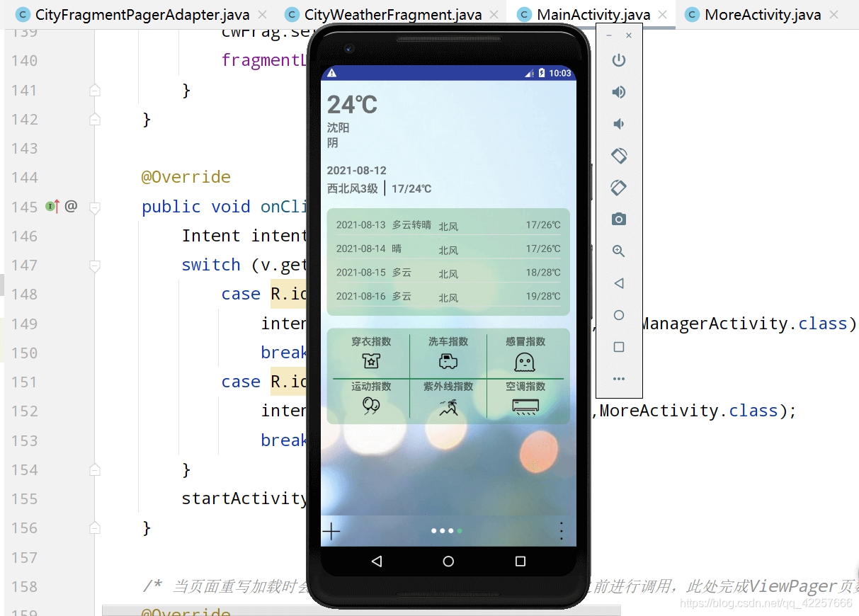The image size is (859, 616).
Task: Switch to the MoreActivity.java tab
Action: pos(762,13)
